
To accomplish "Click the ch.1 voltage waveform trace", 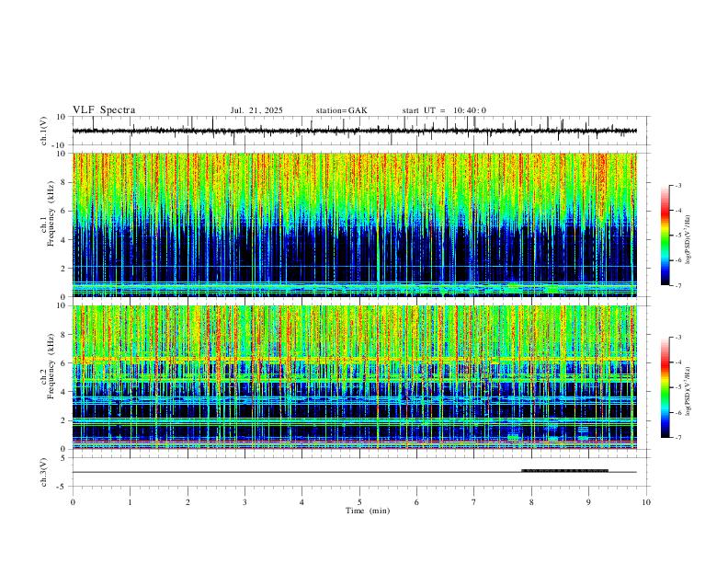I will [x=354, y=131].
